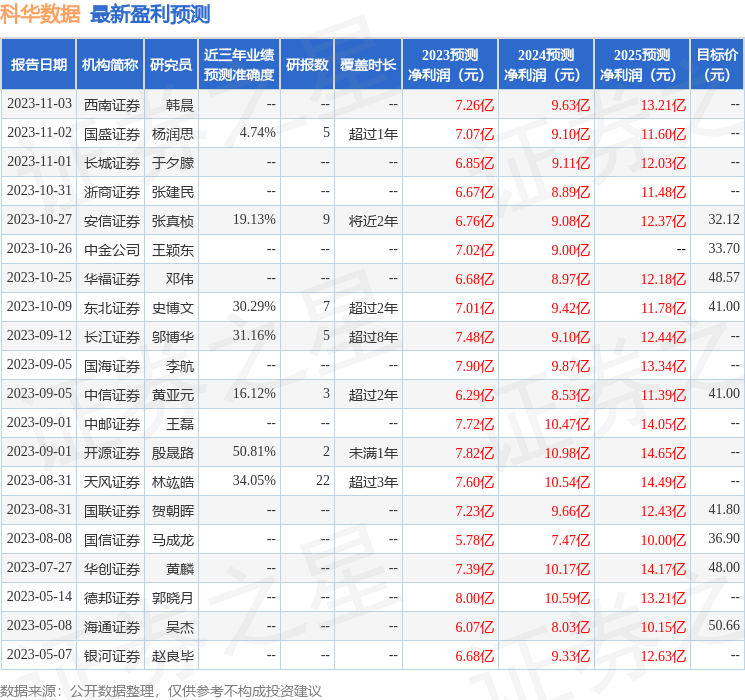Click 2023 forecast 7.90亿
Image resolution: width=745 pixels, height=700 pixels.
coord(475,366)
